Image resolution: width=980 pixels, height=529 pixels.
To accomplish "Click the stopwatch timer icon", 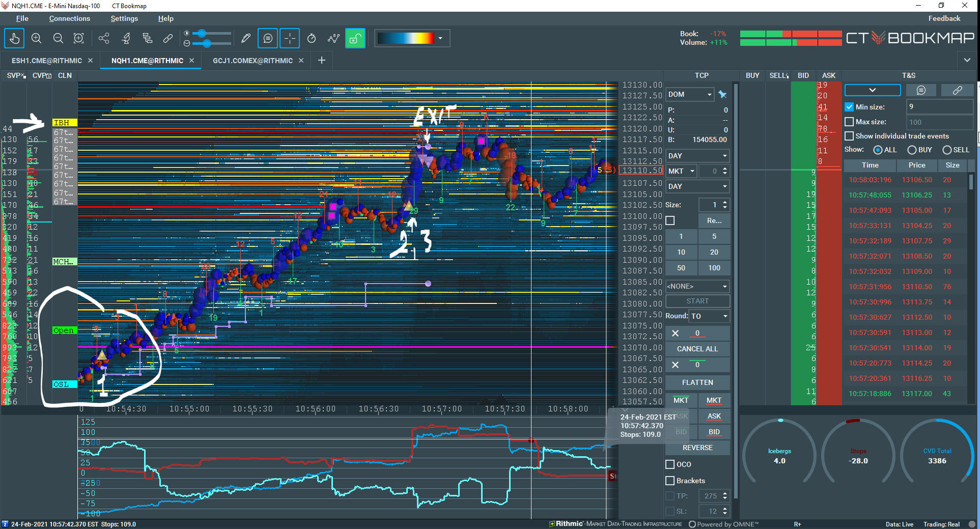I will [x=312, y=38].
